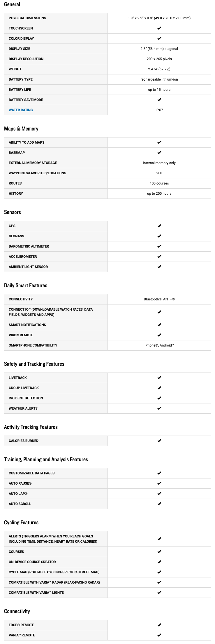This screenshot has width=215, height=644.
Task: Click the Touchscreen row checkmark
Action: (159, 28)
